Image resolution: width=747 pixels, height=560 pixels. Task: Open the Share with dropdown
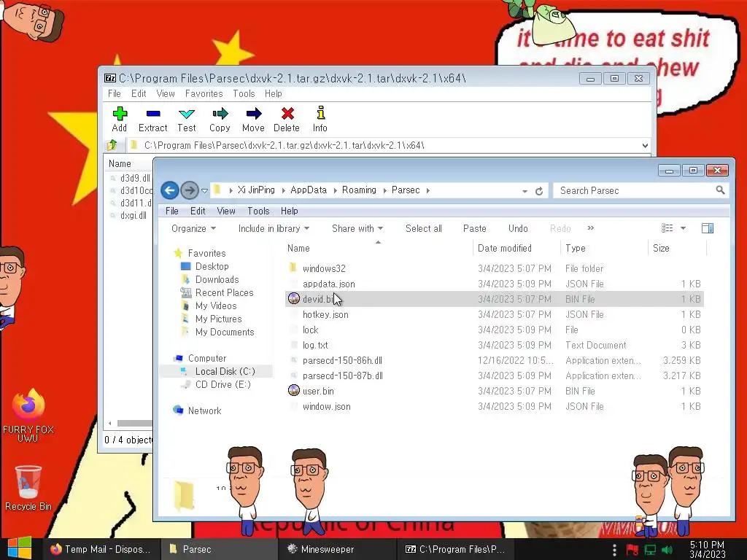(357, 228)
